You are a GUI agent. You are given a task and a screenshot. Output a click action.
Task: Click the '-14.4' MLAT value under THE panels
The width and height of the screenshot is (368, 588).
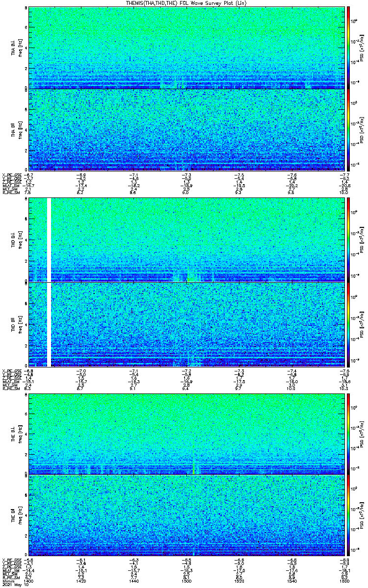coord(29,571)
